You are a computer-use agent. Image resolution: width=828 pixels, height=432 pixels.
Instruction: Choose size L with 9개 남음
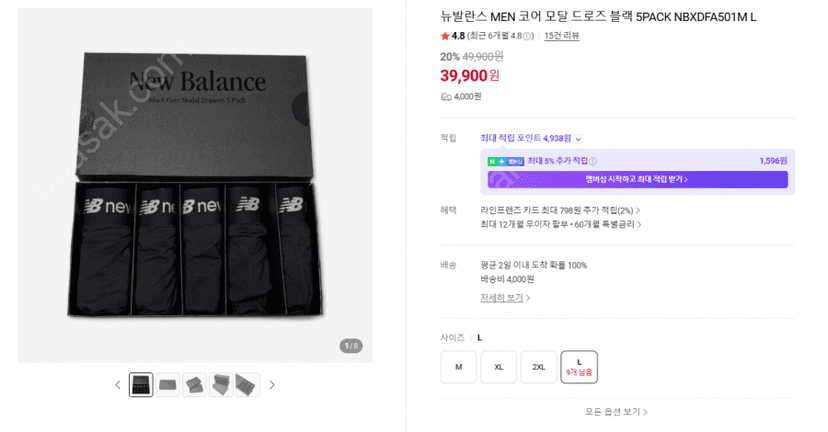(579, 367)
